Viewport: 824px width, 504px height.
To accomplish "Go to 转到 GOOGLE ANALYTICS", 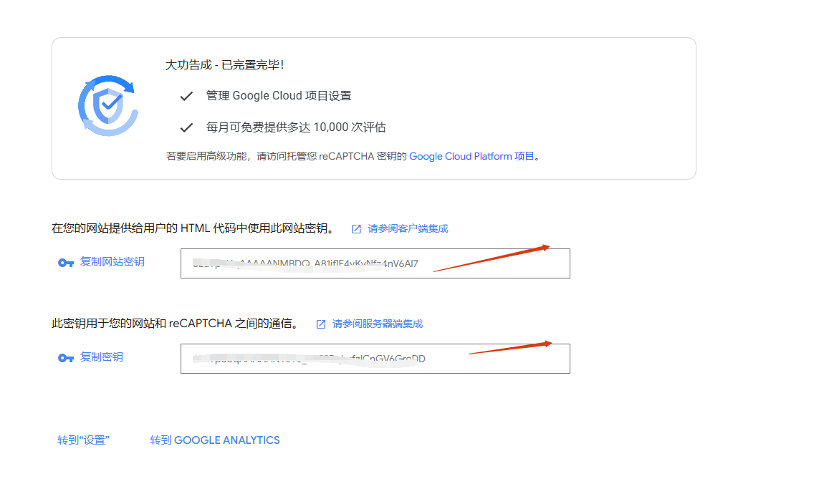I will click(x=214, y=440).
